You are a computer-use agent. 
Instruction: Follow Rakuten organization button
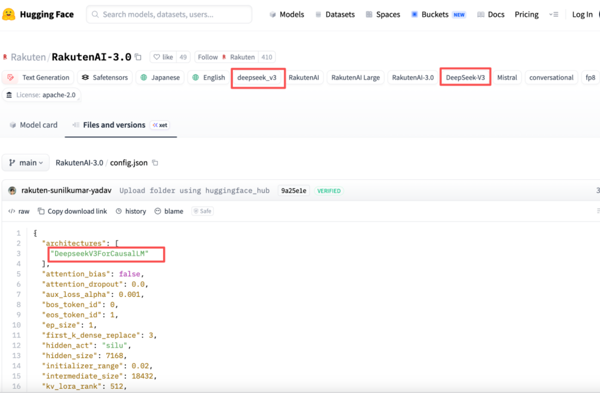[227, 57]
